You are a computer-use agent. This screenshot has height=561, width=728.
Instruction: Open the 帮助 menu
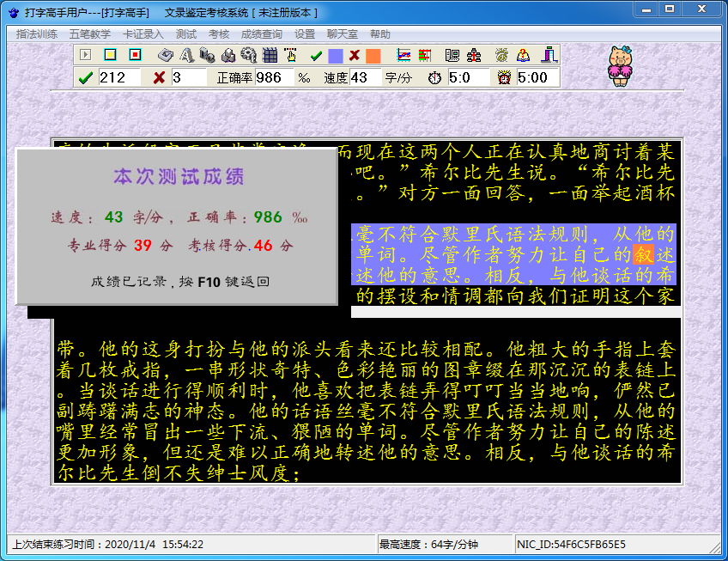pos(380,34)
